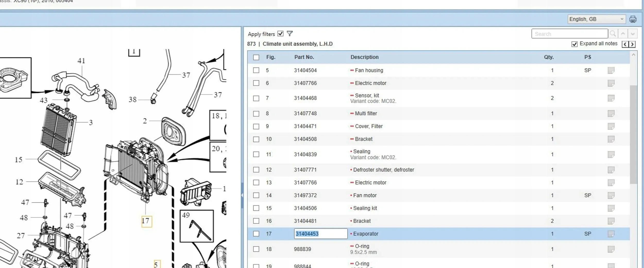Viewport: 644px width, 268px height.
Task: Check the box for Fan housing row
Action: (x=256, y=70)
